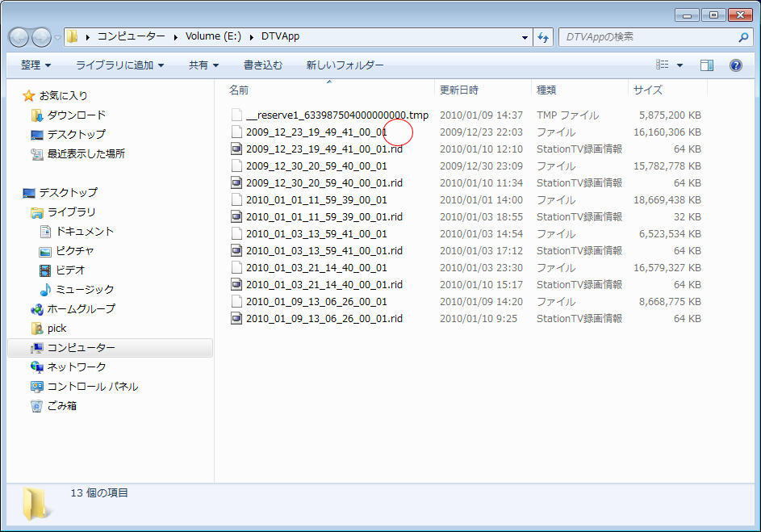Select file 2010_01_01_11_59_39_00_01 without extension

pyautogui.click(x=316, y=200)
